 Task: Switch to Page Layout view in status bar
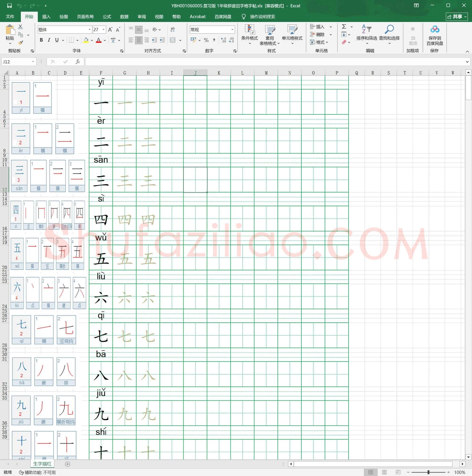click(384, 472)
